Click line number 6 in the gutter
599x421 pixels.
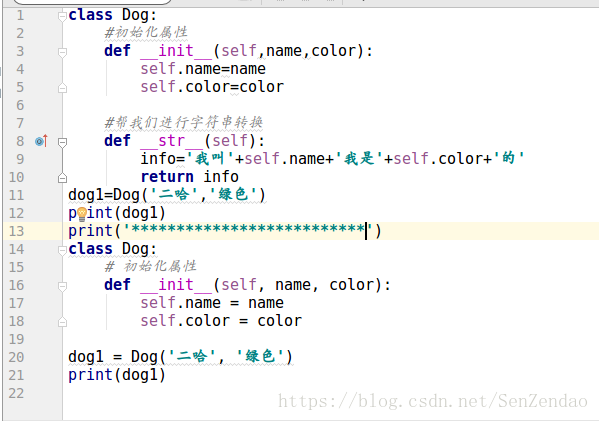[x=20, y=105]
